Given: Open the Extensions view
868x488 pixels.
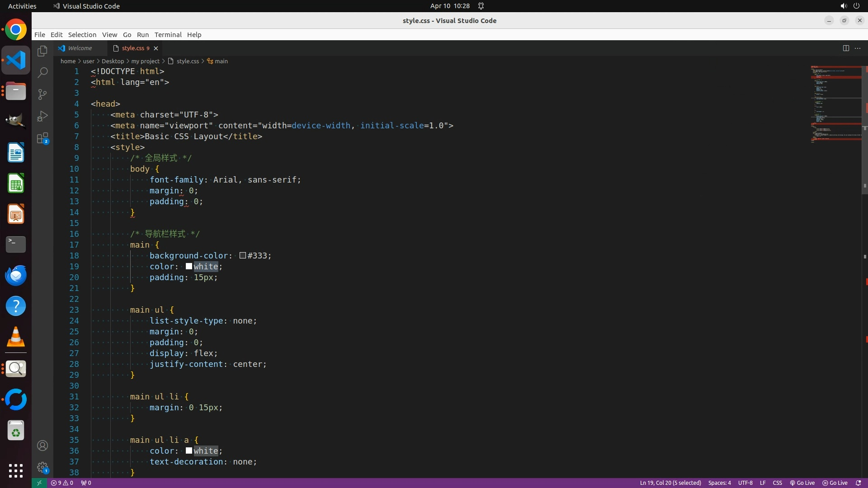Looking at the screenshot, I should tap(42, 138).
